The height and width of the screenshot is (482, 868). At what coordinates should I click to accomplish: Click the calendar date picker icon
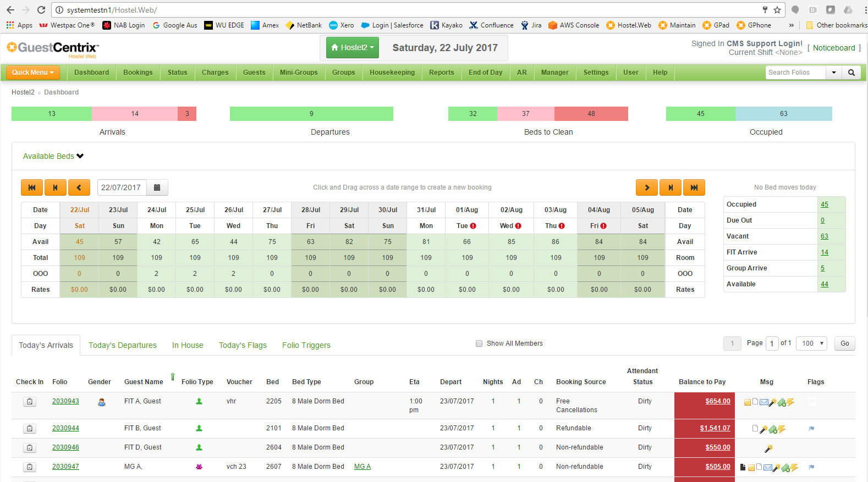tap(157, 187)
